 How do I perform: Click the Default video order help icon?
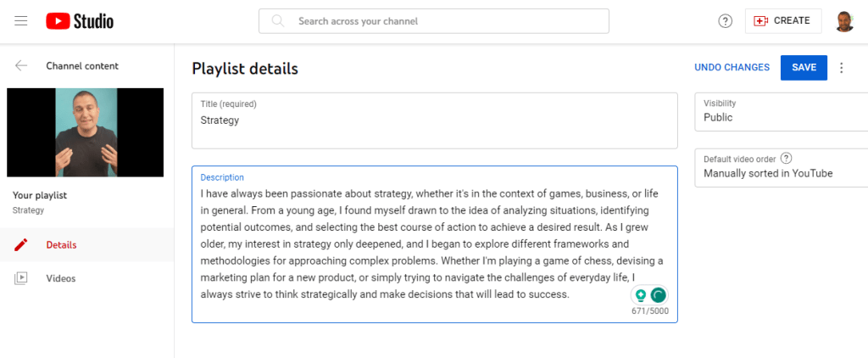tap(786, 159)
